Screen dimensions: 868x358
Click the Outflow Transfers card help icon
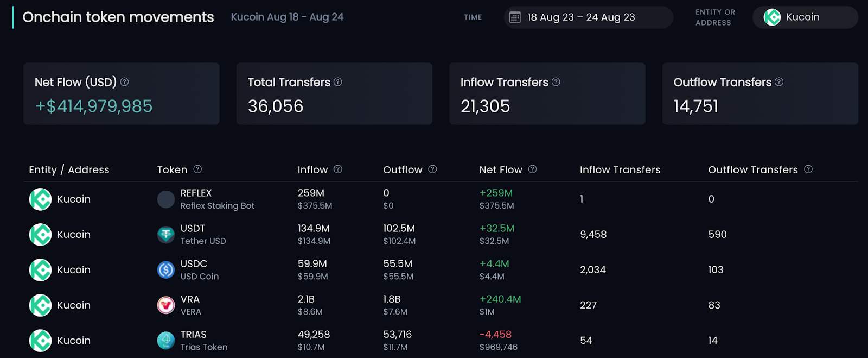779,82
